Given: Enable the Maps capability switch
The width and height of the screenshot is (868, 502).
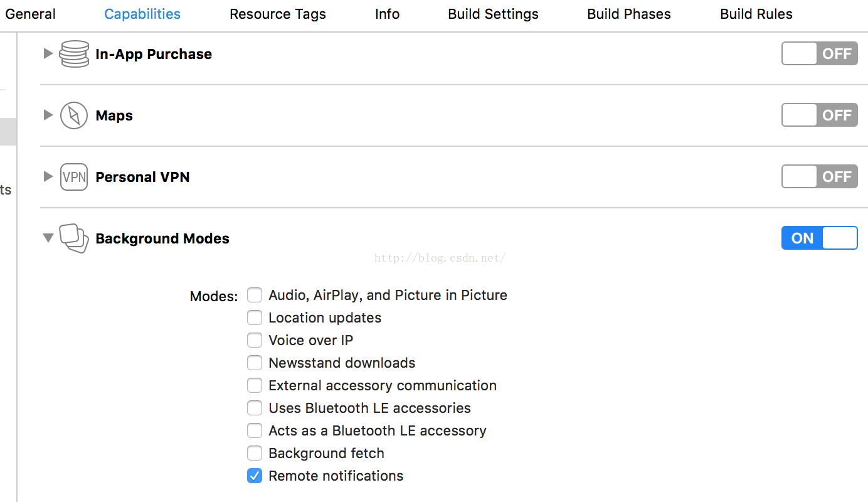Looking at the screenshot, I should [x=819, y=115].
